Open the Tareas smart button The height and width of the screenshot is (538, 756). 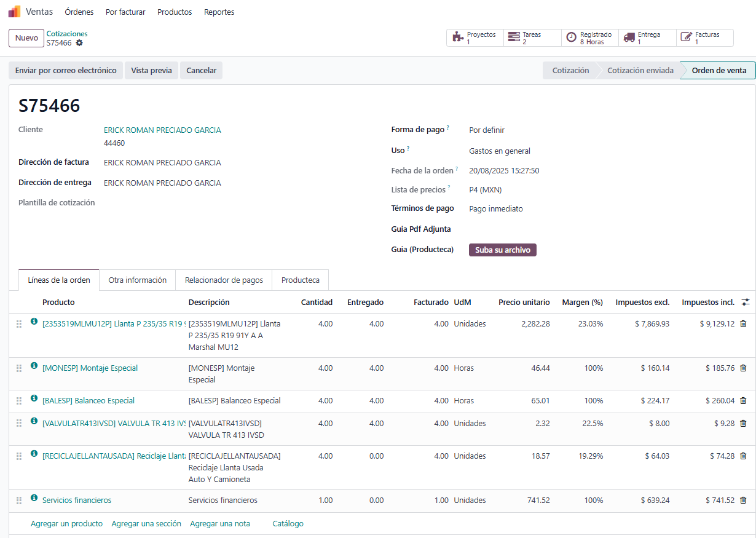point(532,38)
